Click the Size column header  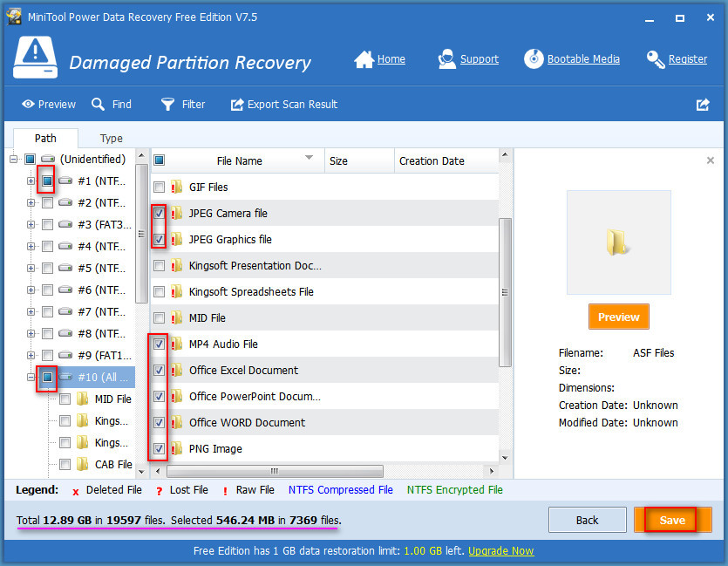(359, 160)
